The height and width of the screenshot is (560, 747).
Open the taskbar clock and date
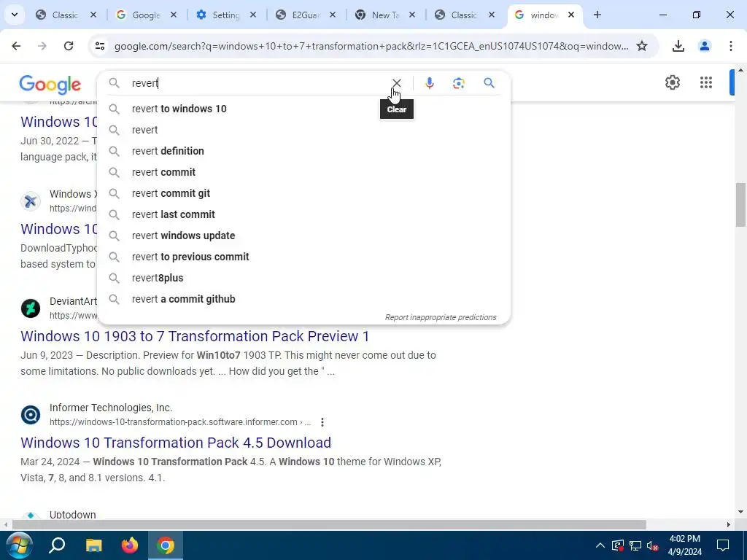coord(685,545)
